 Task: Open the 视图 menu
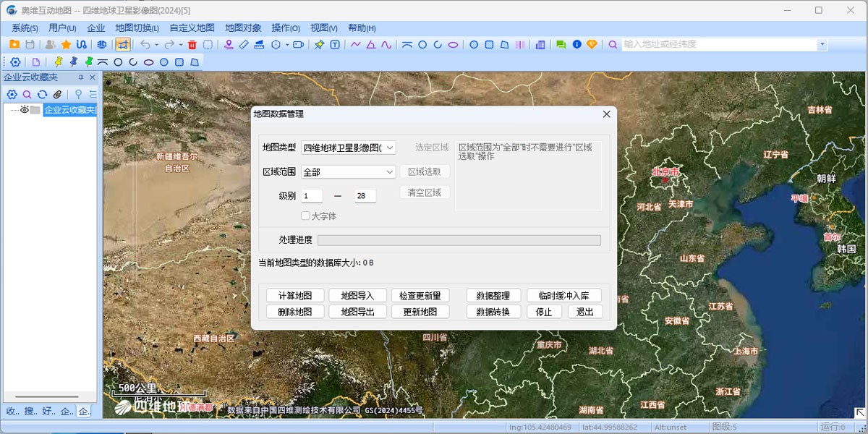click(324, 28)
